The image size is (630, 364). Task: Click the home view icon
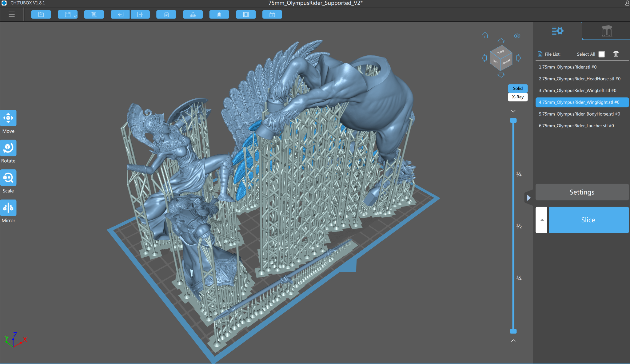tap(485, 35)
